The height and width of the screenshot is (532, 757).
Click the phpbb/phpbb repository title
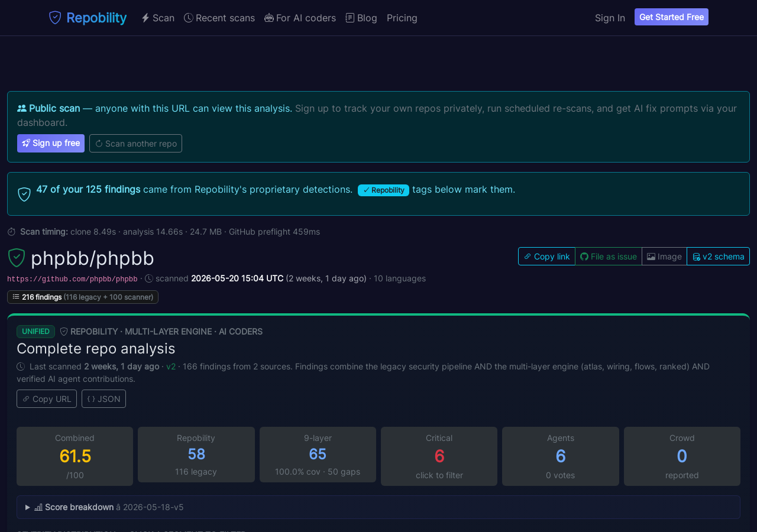(x=92, y=258)
